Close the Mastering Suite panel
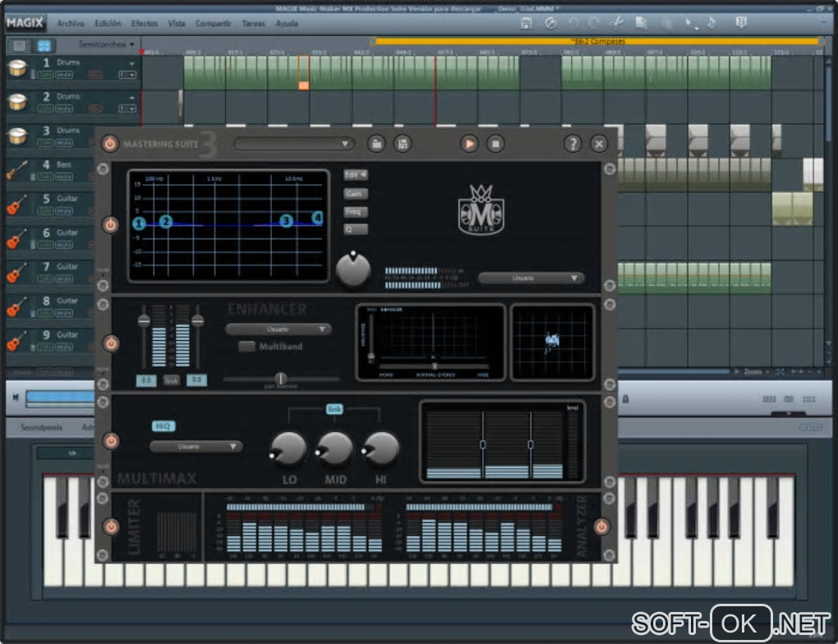Screen dimensions: 838x644 pyautogui.click(x=599, y=144)
